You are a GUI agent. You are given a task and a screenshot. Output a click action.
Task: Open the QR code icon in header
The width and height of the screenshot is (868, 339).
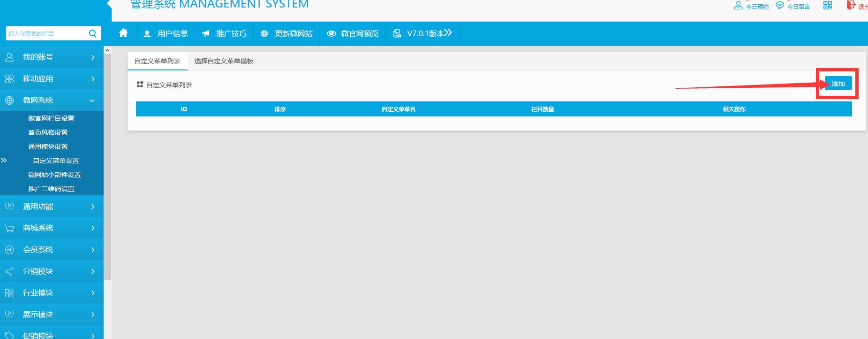click(x=828, y=6)
